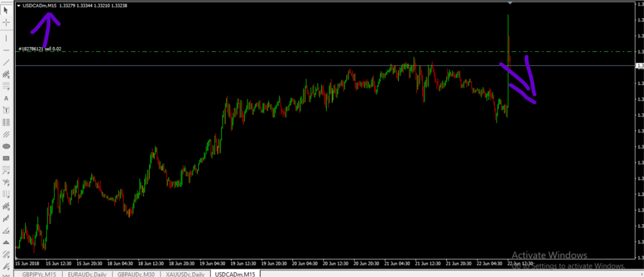Viewport: 644px width, 277px height.
Task: Click the chart shift triangle marker
Action: coord(510,3)
